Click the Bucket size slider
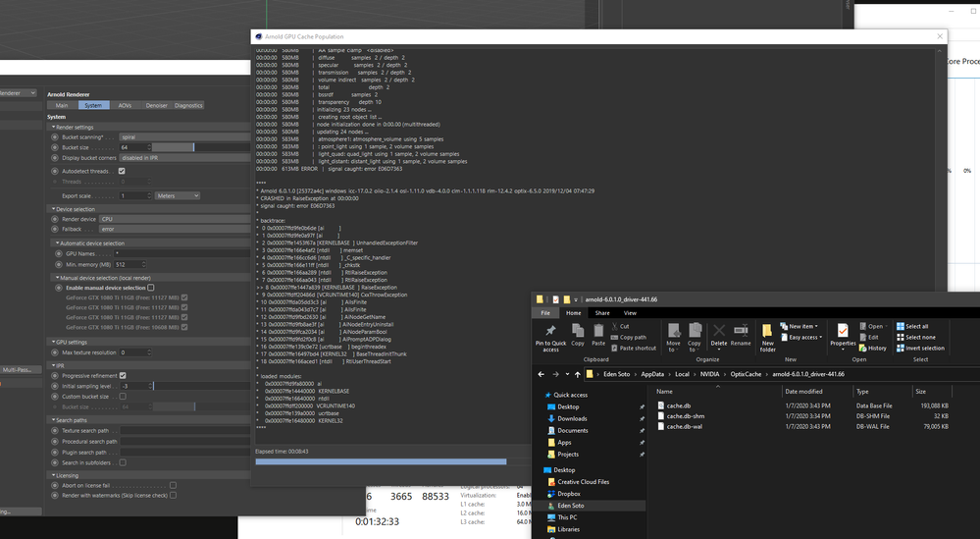This screenshot has width=980, height=539. coord(201,147)
